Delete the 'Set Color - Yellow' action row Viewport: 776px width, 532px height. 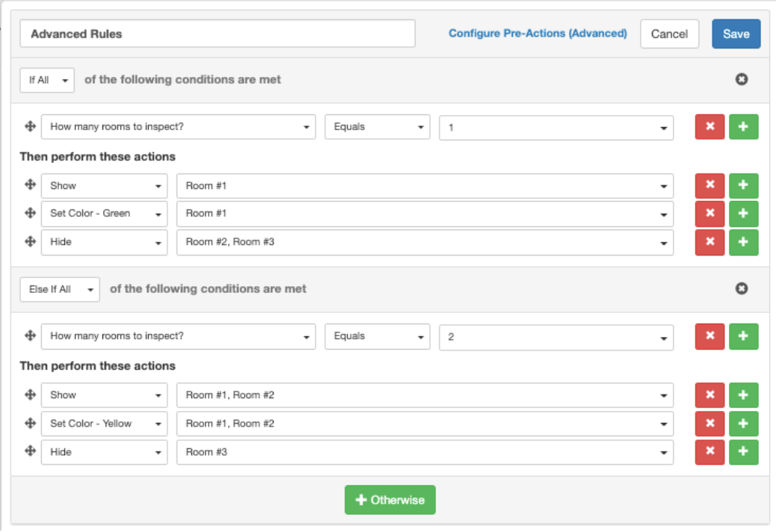[x=709, y=424]
